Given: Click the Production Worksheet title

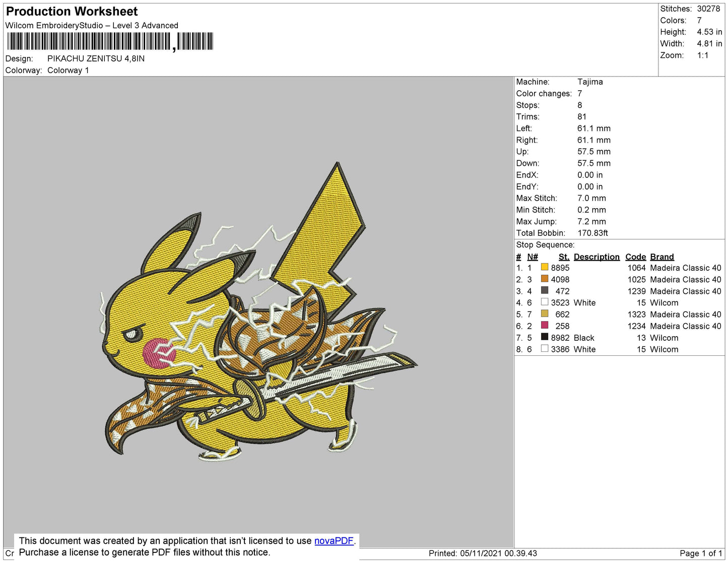Looking at the screenshot, I should pos(72,12).
